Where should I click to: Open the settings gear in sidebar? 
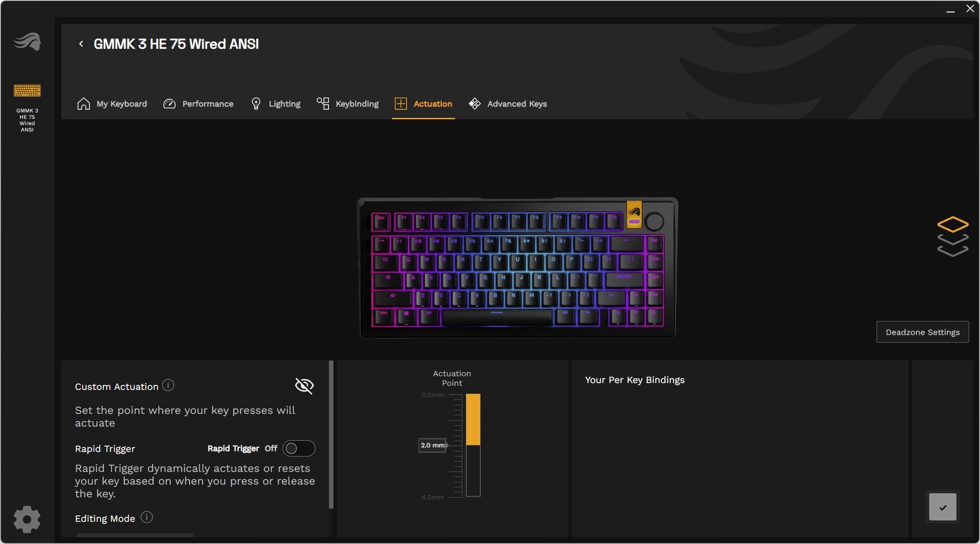tap(27, 520)
